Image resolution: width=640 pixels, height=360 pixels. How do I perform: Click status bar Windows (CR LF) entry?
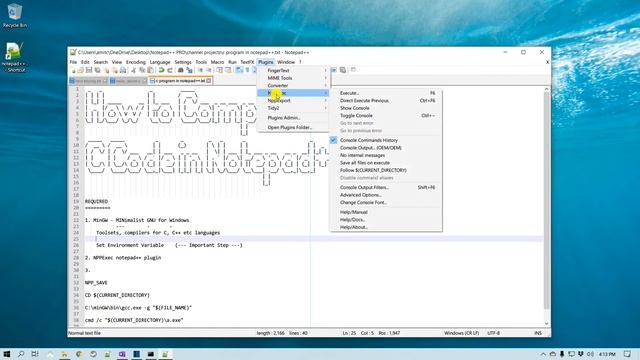[461, 333]
